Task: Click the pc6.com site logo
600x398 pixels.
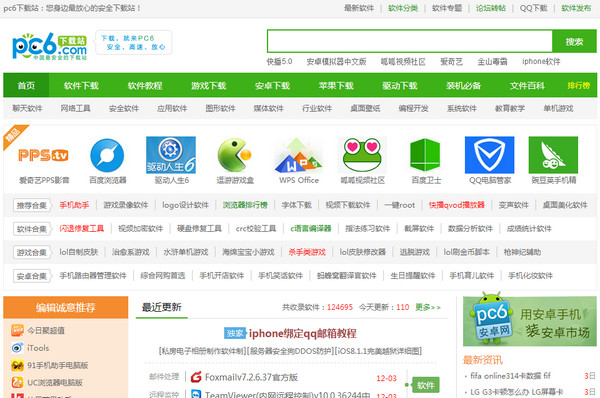Action: click(50, 46)
